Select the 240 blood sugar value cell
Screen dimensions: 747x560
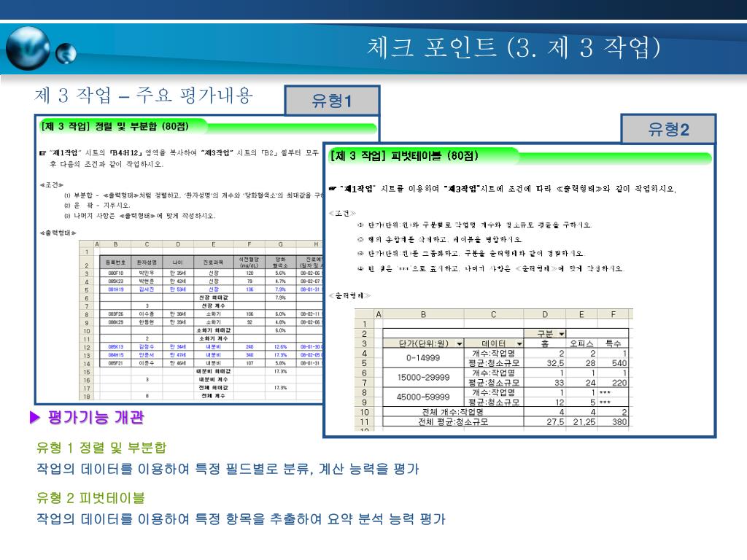click(249, 346)
